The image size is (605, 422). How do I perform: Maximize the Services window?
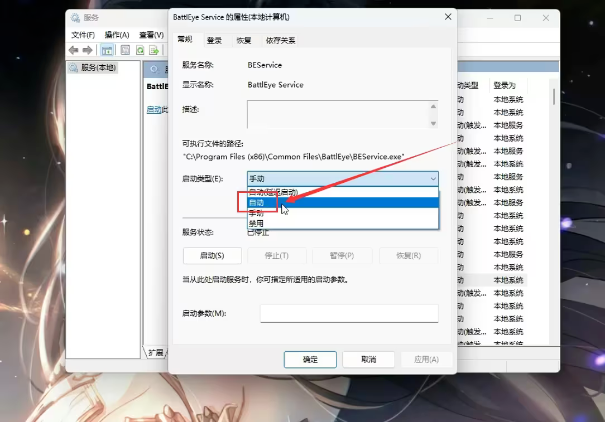517,18
